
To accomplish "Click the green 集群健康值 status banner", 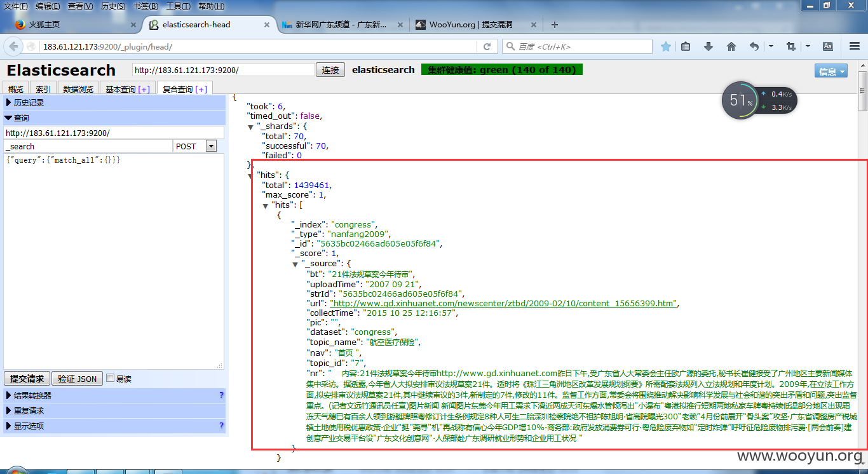I will (502, 70).
